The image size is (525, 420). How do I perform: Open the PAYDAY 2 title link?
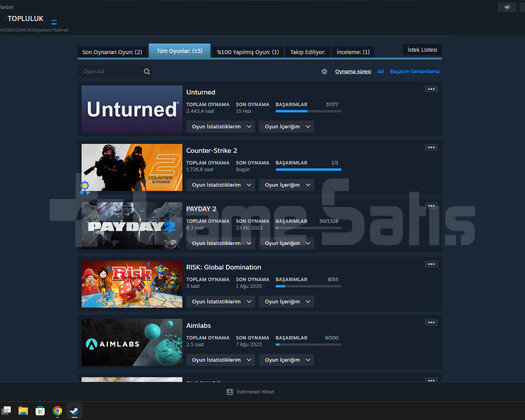pyautogui.click(x=201, y=209)
